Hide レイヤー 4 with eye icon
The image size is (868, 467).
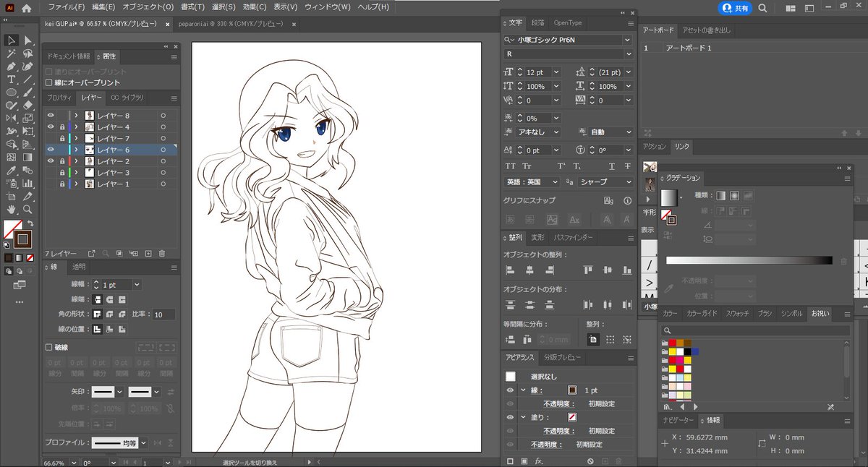[x=51, y=127]
